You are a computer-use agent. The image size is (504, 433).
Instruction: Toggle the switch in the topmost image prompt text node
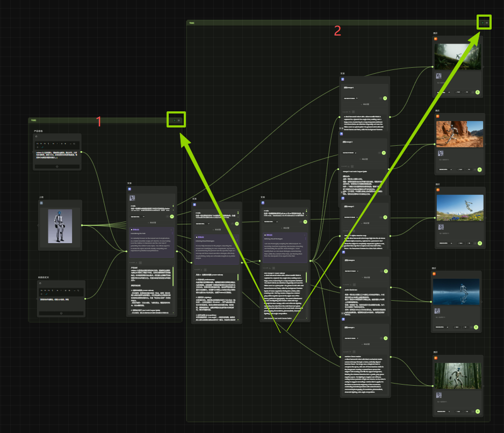(379, 98)
